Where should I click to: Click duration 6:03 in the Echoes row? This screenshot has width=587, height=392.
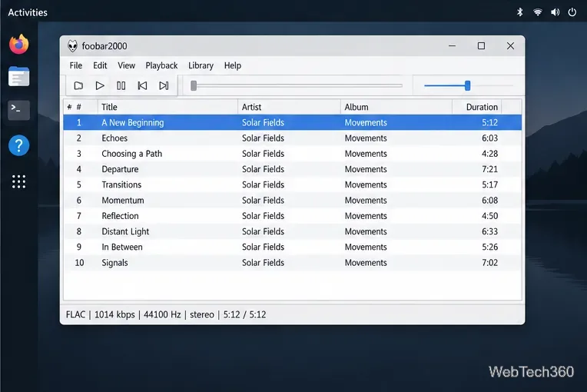489,138
